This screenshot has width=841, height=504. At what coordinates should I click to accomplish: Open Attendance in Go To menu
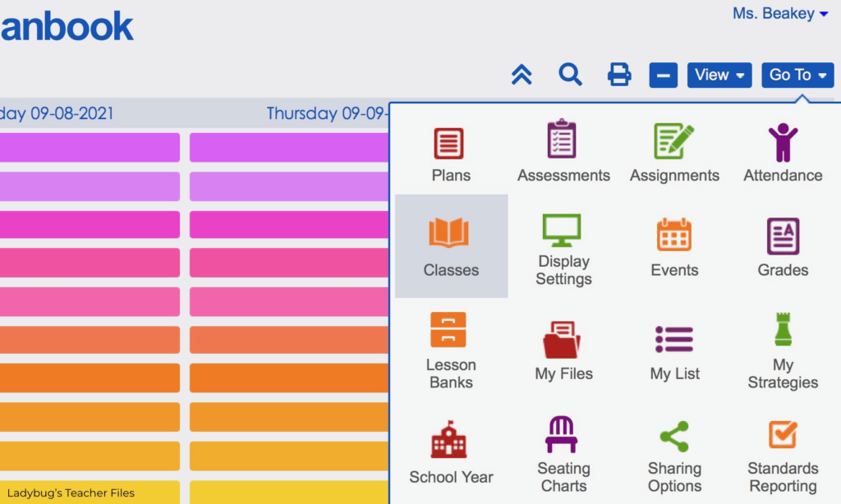[783, 153]
